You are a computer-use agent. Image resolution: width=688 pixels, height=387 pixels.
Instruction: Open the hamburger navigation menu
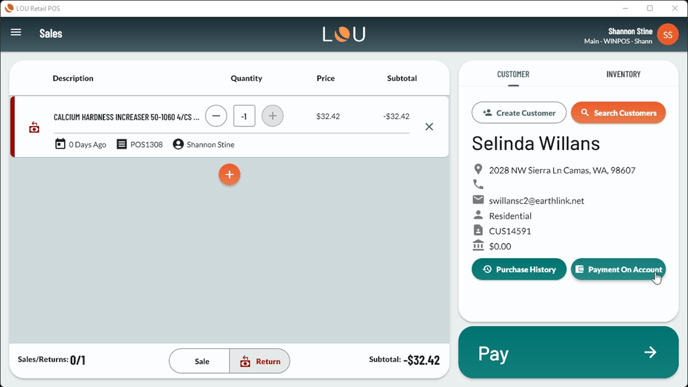click(16, 32)
